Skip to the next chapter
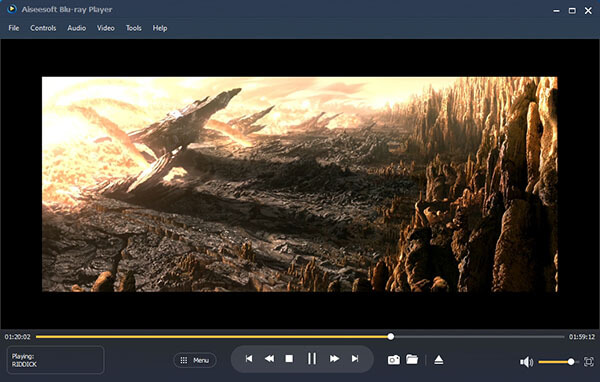Viewport: 600px width, 382px height. (355, 359)
